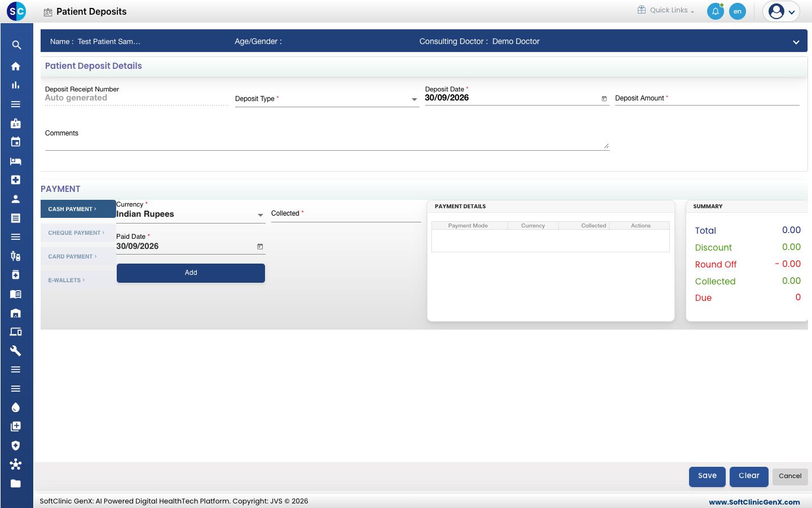The image size is (812, 508).
Task: Expand the patient info header chevron
Action: click(796, 42)
